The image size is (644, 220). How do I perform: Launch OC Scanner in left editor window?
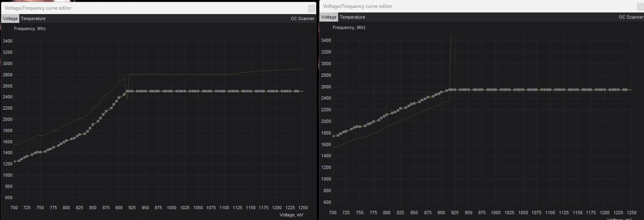tap(303, 18)
